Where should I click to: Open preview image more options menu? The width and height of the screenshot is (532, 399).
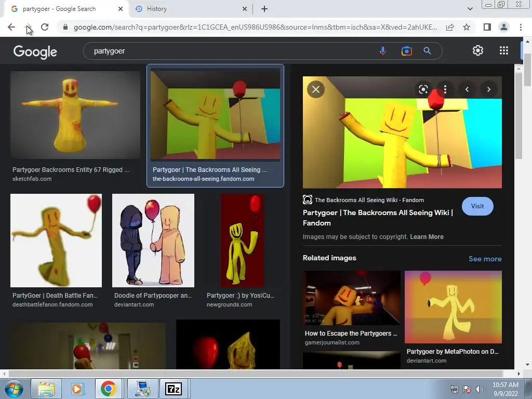[x=445, y=89]
